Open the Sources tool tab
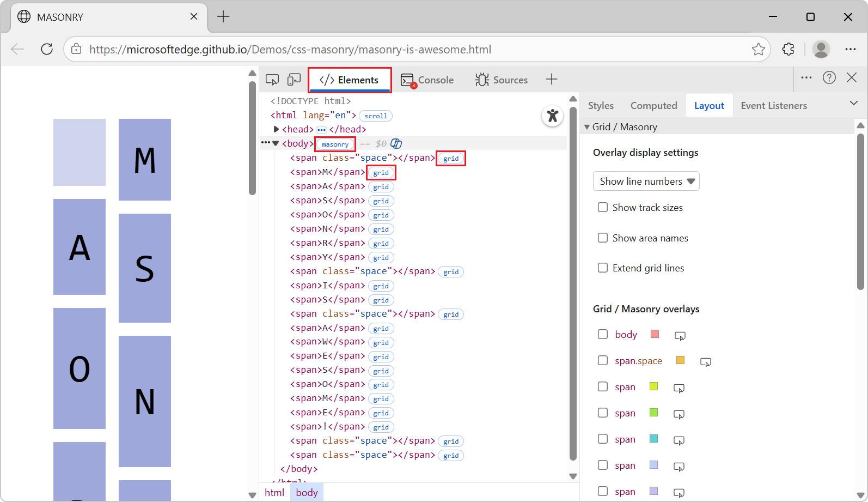 click(501, 80)
